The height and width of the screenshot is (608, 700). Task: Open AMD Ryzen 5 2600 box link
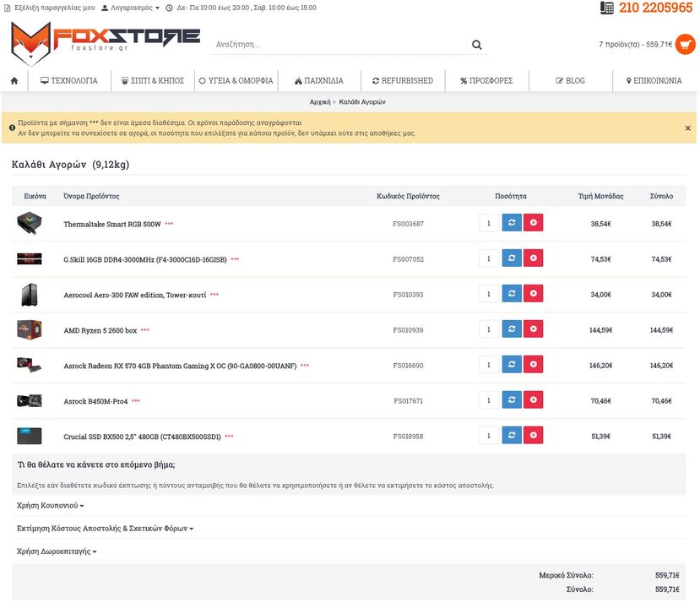[x=100, y=330]
